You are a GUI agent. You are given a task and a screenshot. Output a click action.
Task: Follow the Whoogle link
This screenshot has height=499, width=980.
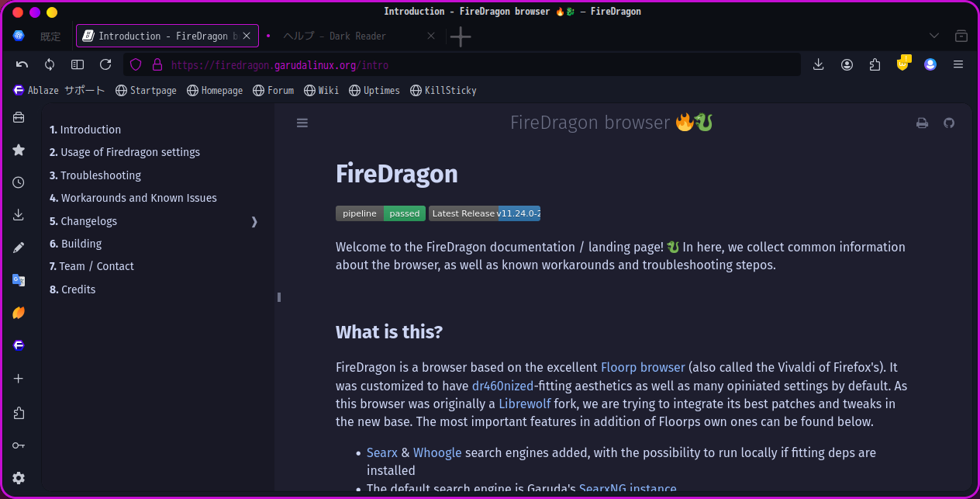click(x=437, y=452)
